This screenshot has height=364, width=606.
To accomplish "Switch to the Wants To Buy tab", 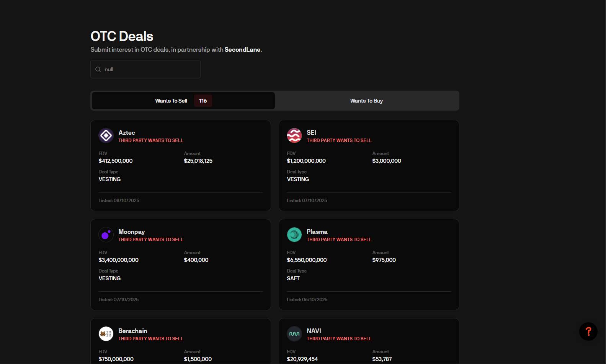I will 366,101.
